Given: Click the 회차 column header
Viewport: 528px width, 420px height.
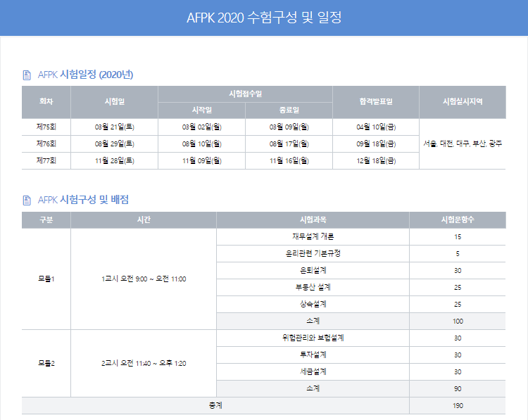Looking at the screenshot, I should click(46, 101).
